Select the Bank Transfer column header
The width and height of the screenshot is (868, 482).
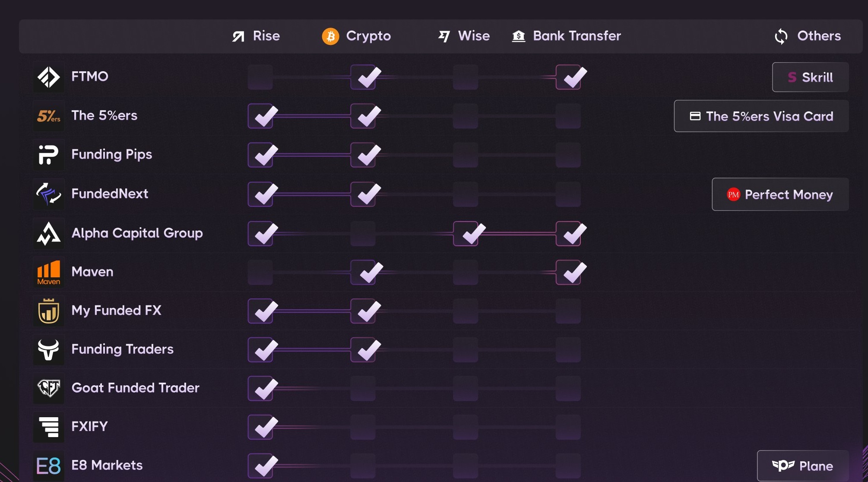pos(566,36)
